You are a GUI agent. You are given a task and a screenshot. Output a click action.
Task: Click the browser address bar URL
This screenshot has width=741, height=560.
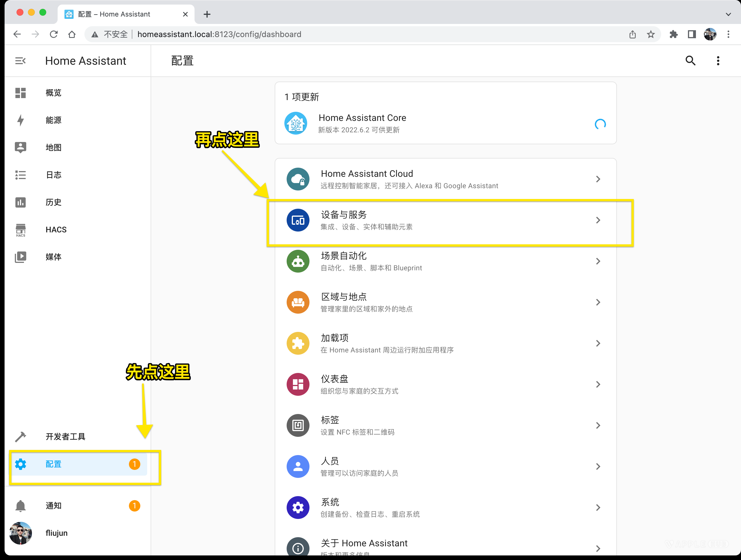pyautogui.click(x=219, y=34)
